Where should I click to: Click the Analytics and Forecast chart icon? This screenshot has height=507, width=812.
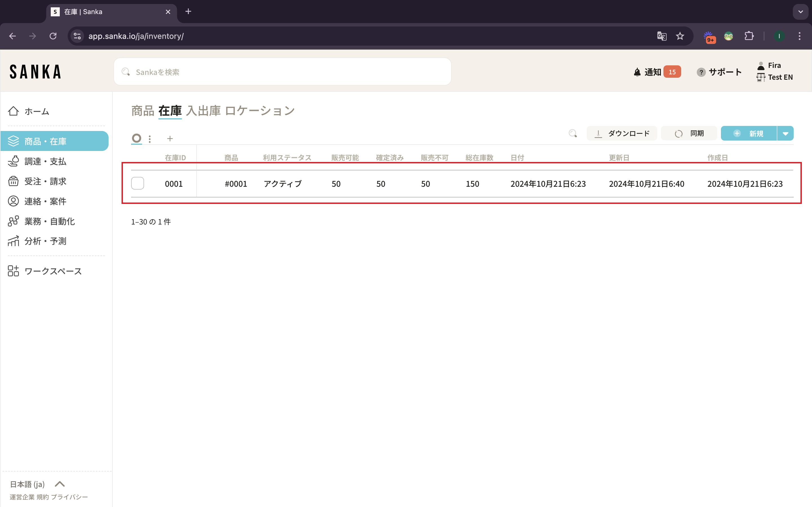click(14, 241)
